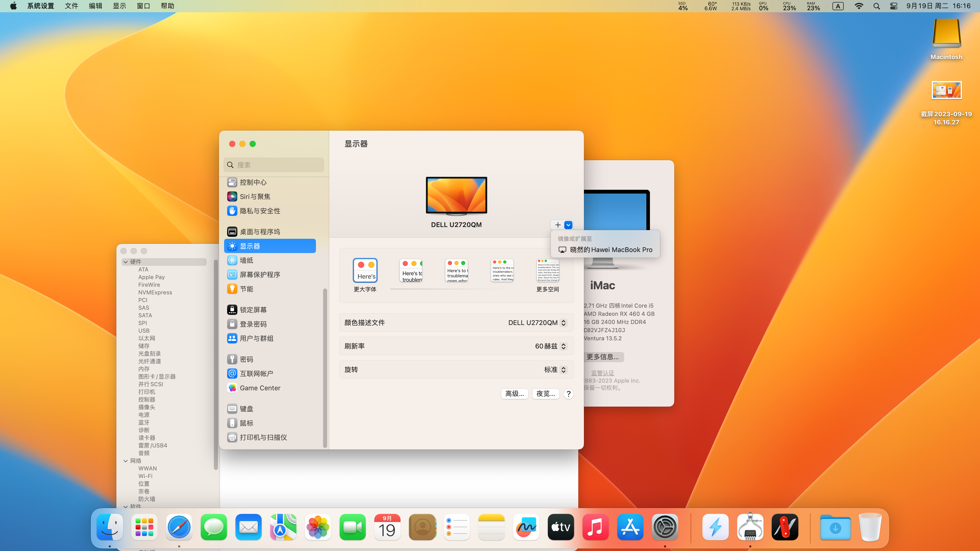Open the 显示 menu in menu bar
The height and width of the screenshot is (551, 980).
click(119, 6)
